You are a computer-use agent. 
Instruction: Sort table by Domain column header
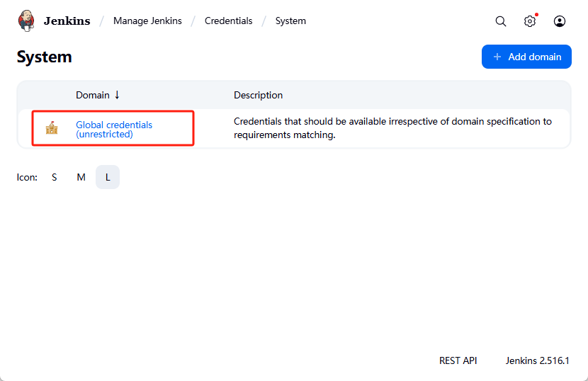[x=93, y=95]
